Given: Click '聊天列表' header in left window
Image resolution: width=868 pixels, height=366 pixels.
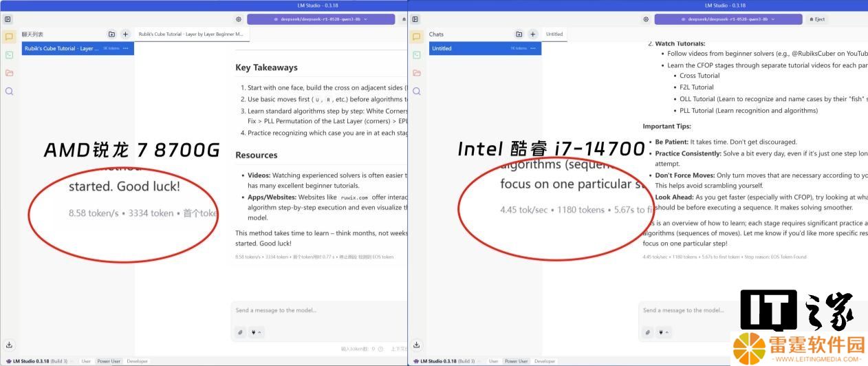Looking at the screenshot, I should [x=32, y=34].
